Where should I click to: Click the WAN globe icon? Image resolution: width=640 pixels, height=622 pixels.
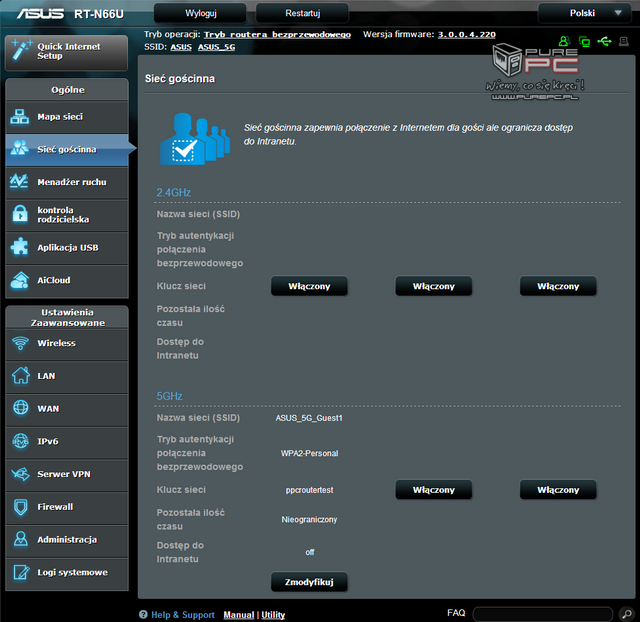(x=20, y=408)
